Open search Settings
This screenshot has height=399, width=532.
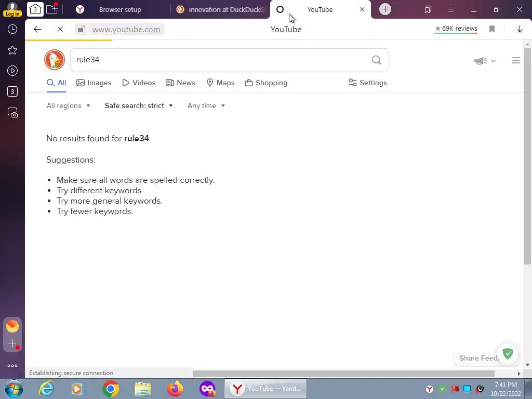368,83
